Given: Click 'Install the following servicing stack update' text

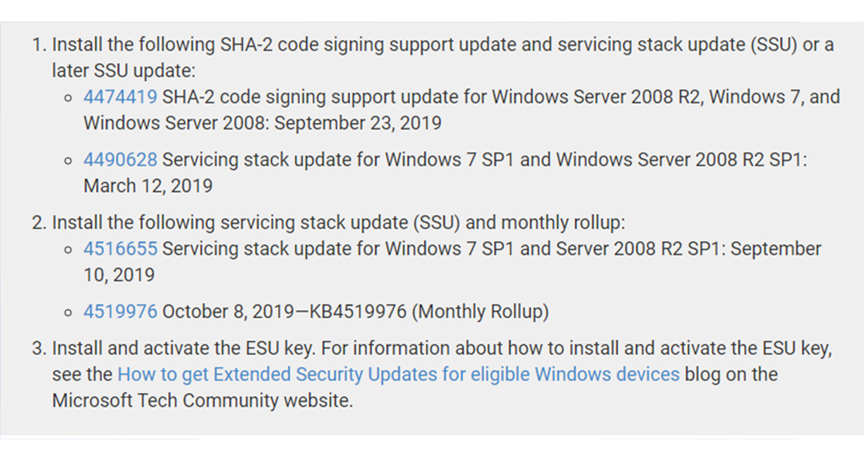Looking at the screenshot, I should [x=229, y=222].
